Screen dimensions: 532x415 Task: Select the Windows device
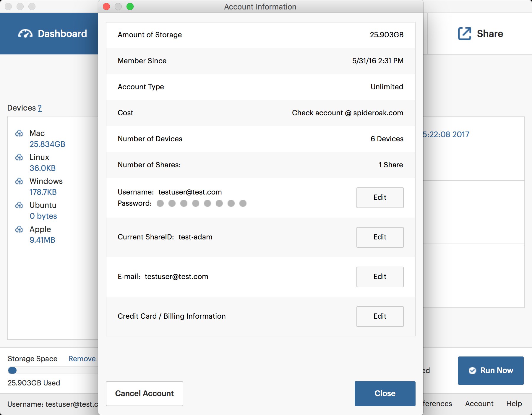click(x=46, y=181)
